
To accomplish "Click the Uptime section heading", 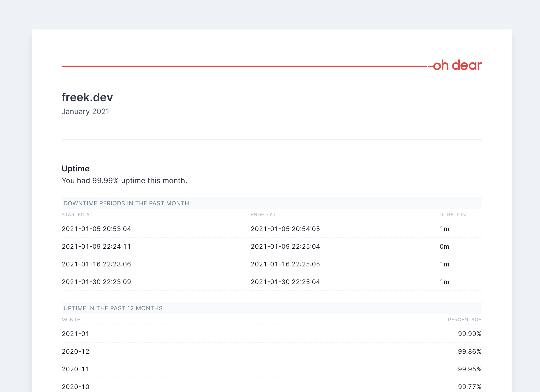I will click(x=76, y=168).
